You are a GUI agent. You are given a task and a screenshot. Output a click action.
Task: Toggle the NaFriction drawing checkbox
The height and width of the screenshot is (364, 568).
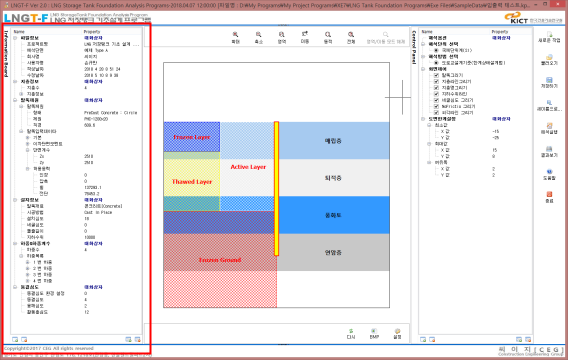(x=436, y=106)
